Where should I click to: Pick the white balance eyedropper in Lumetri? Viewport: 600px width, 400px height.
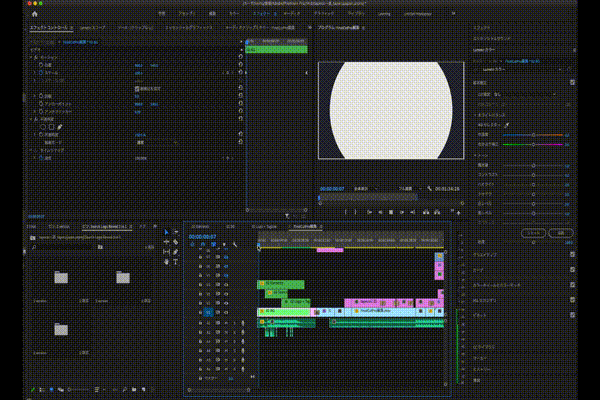pos(507,125)
